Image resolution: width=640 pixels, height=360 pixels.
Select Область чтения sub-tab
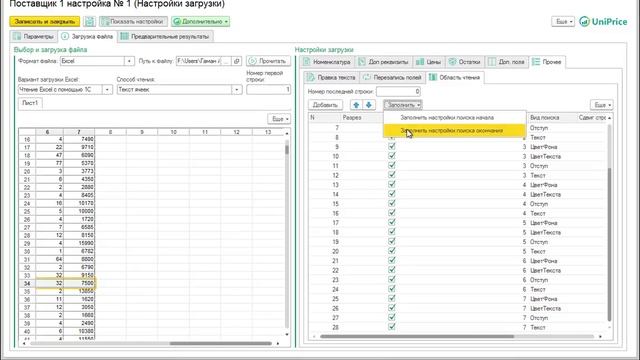(x=455, y=77)
